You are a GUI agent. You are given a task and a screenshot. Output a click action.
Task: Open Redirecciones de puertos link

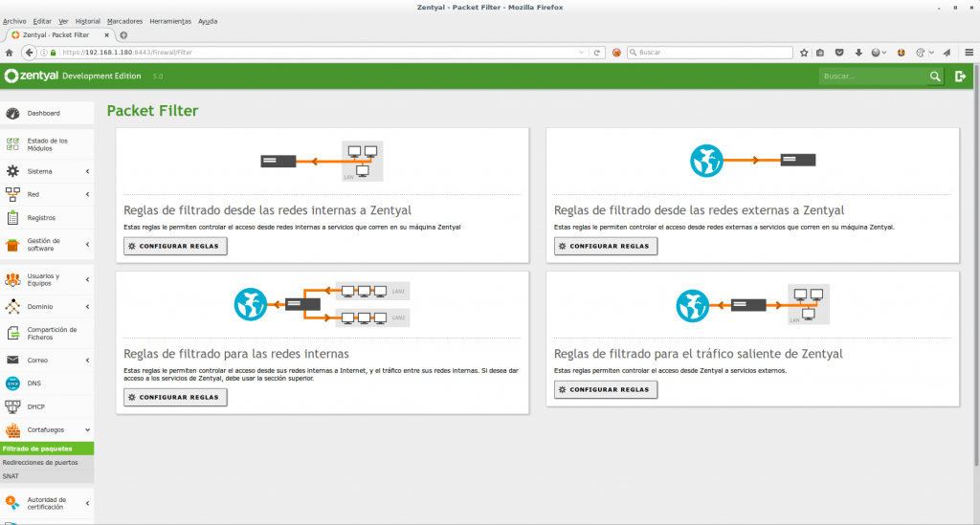click(40, 462)
